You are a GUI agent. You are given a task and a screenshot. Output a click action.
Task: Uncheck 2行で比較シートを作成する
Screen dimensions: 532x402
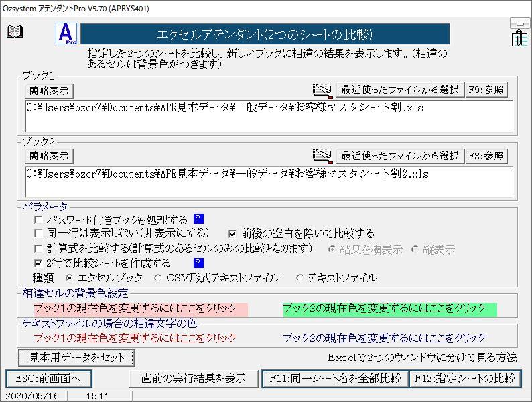(x=38, y=263)
